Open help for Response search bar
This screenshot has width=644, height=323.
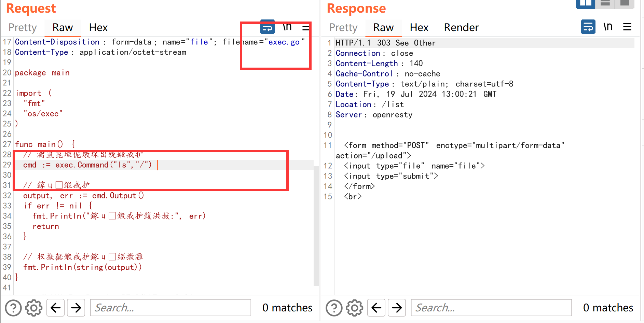coord(334,308)
